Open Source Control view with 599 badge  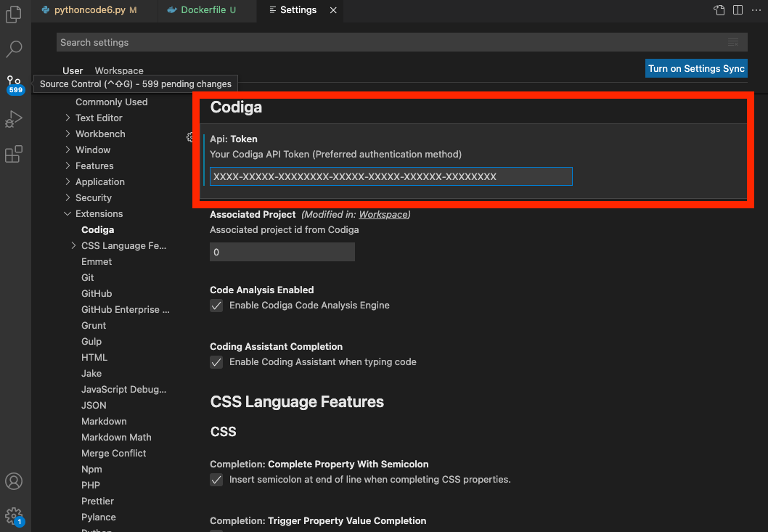(14, 84)
